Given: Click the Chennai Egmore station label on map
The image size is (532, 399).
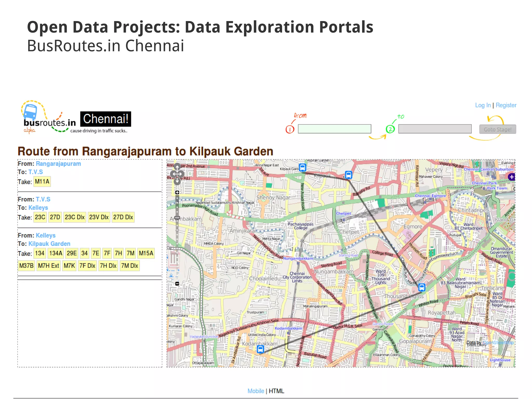Looking at the screenshot, I should tap(430, 196).
